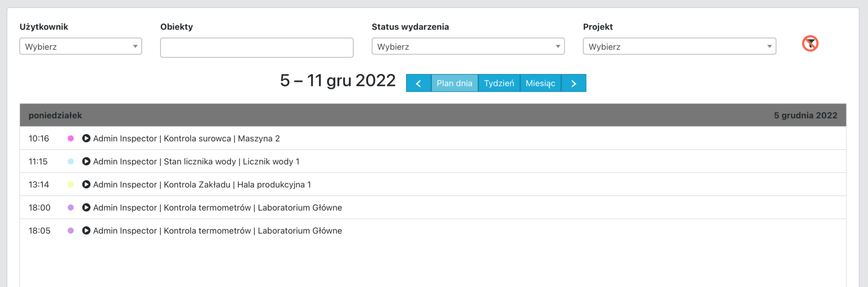
Task: Click play icon for the 18:05 event
Action: tap(86, 231)
